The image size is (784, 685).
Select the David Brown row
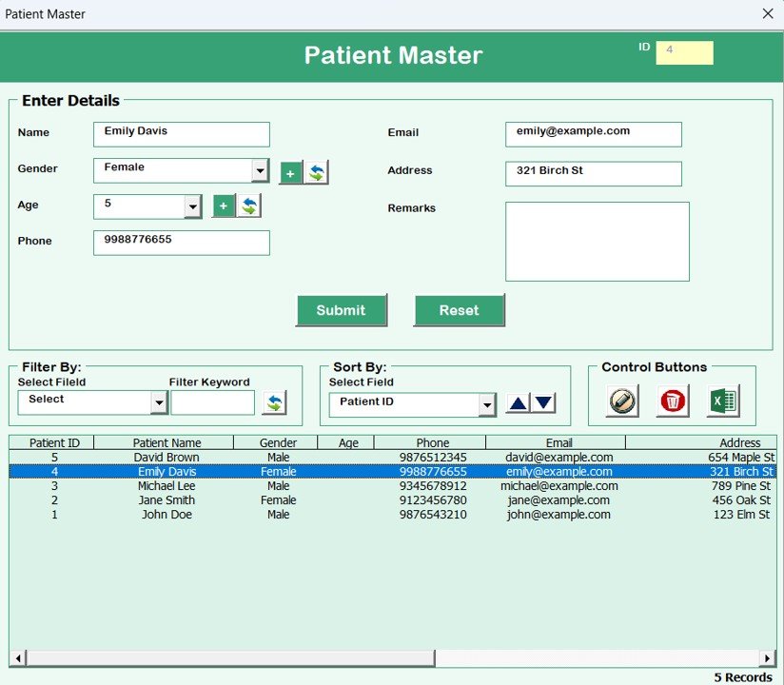pyautogui.click(x=393, y=457)
